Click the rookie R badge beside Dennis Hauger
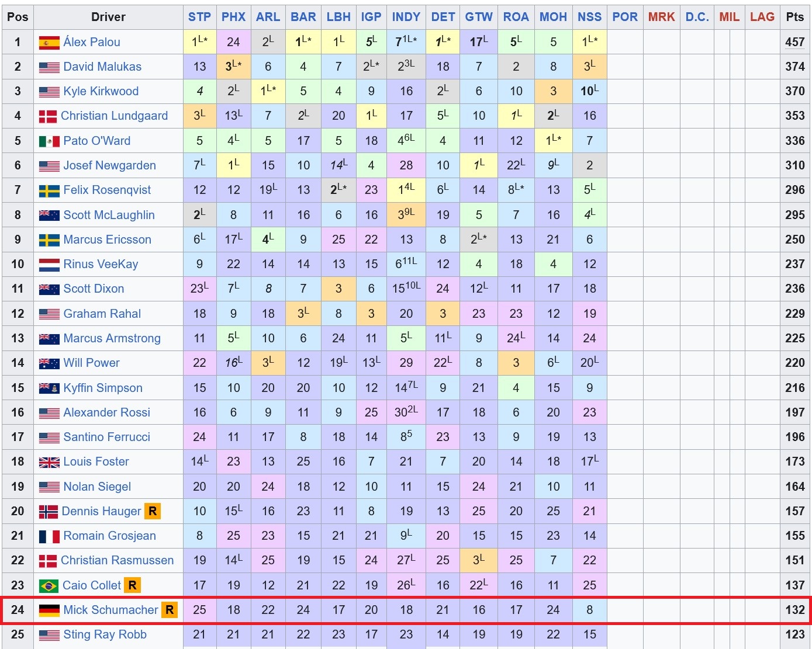The image size is (812, 649). tap(153, 511)
